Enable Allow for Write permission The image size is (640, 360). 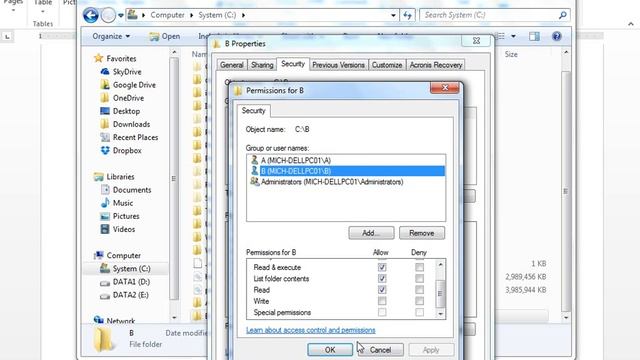(382, 301)
